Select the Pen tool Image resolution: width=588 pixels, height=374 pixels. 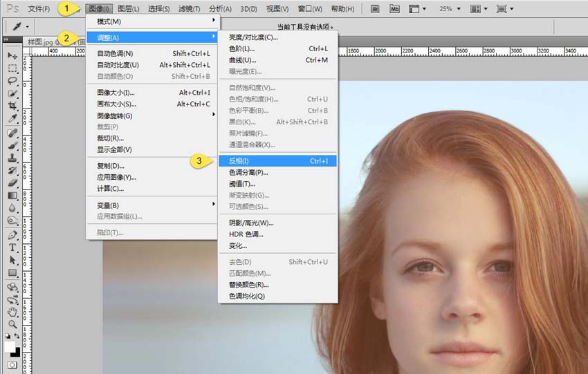pos(12,235)
